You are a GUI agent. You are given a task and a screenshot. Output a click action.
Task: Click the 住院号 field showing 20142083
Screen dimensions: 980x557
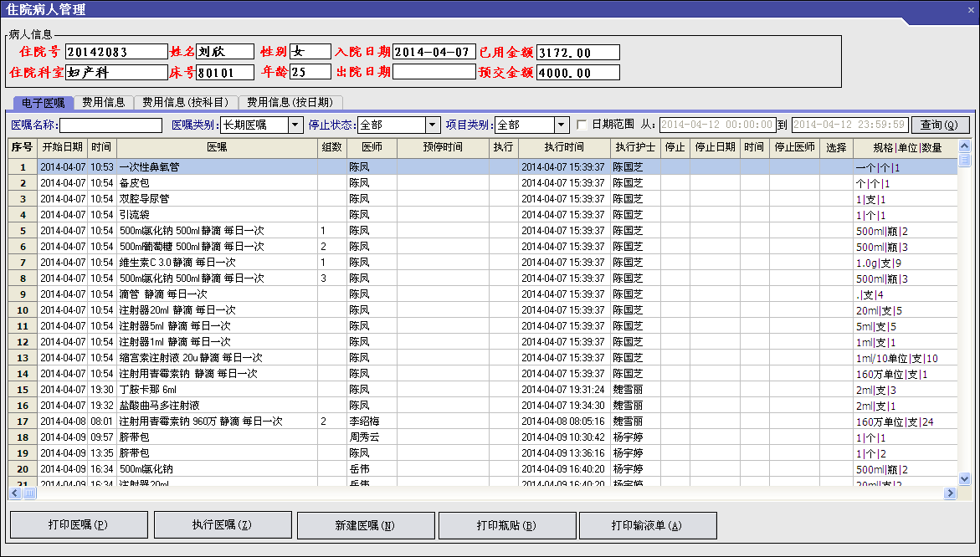pyautogui.click(x=116, y=52)
